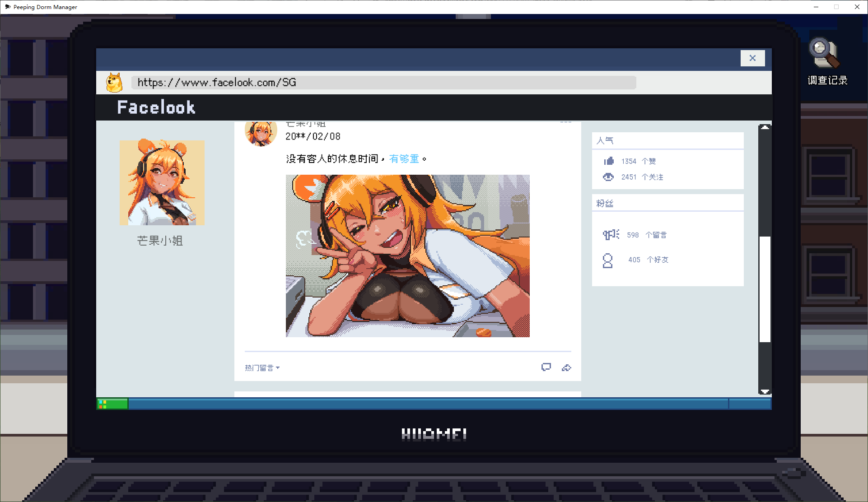Screen dimensions: 868x502
Task: Click the megaphone comments icon
Action: (x=611, y=235)
